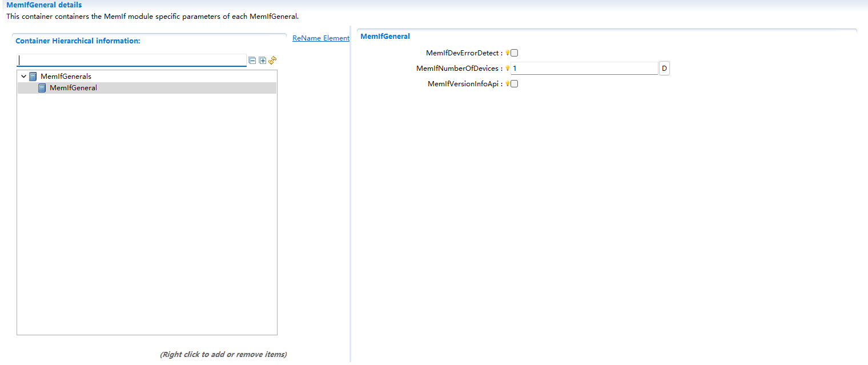
Task: Click the MemIfGeneral header in details panel
Action: 384,36
